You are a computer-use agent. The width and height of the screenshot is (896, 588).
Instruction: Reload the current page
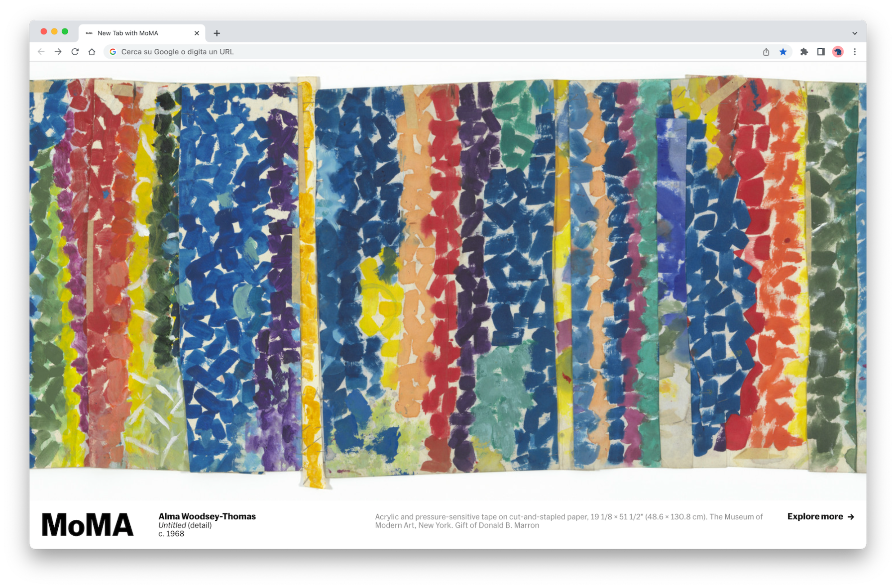coord(75,52)
